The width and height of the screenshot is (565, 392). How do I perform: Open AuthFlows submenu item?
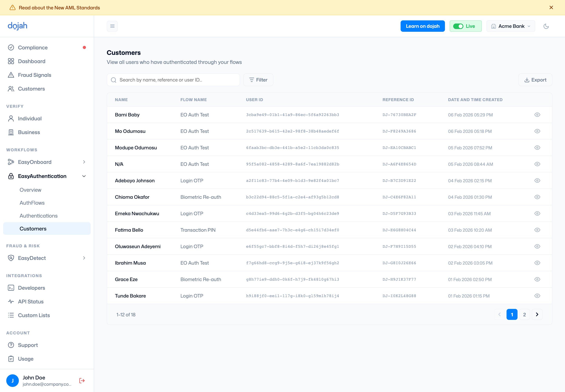(32, 203)
